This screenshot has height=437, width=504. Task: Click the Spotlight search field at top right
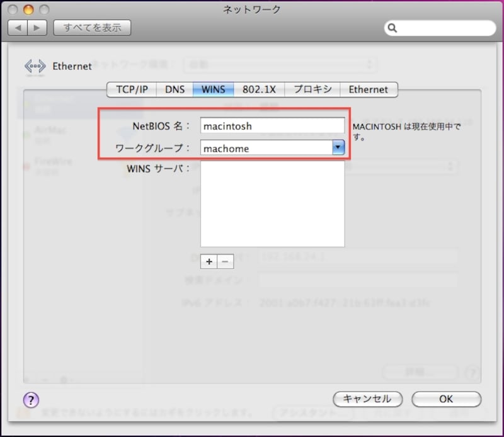[x=441, y=28]
